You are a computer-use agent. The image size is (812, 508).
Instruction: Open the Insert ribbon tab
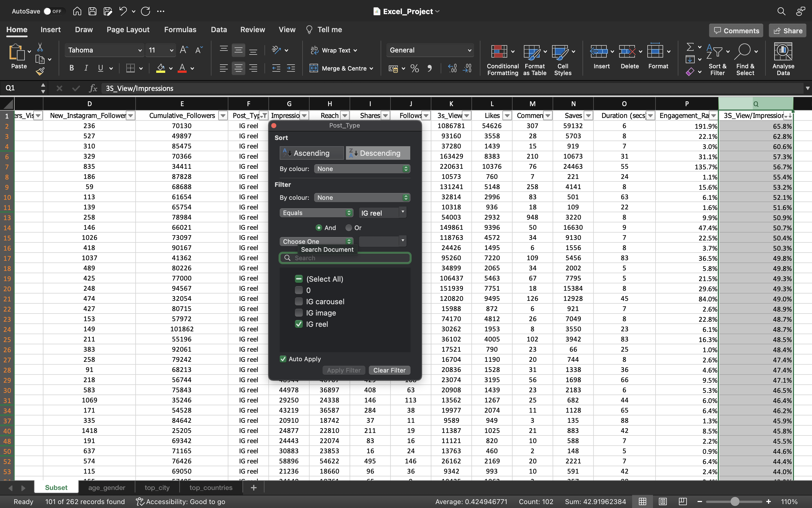[x=50, y=30]
